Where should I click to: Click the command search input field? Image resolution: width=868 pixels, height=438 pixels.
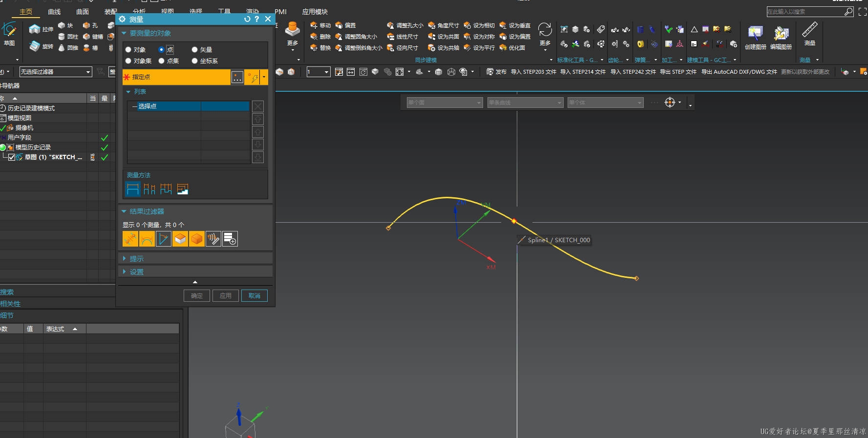pos(805,12)
